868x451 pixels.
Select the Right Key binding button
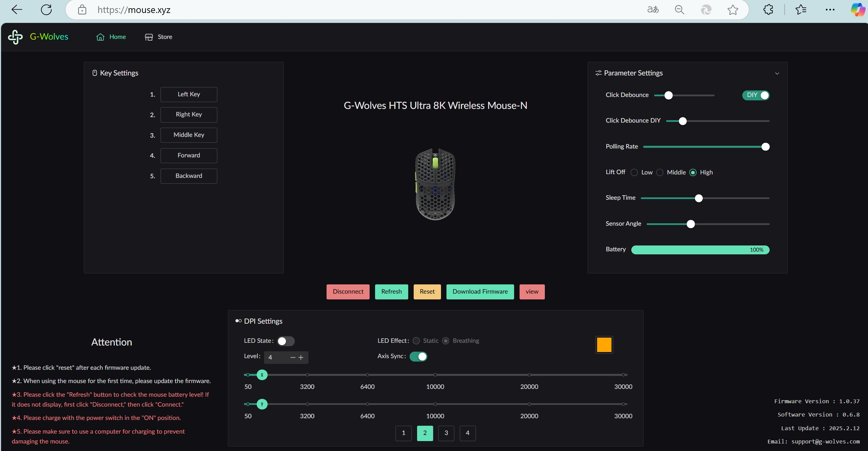coord(189,114)
